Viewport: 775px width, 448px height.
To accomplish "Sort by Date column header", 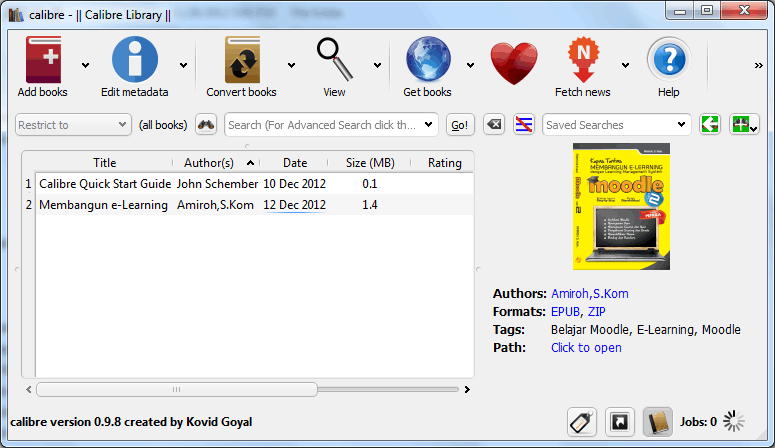I will [295, 163].
